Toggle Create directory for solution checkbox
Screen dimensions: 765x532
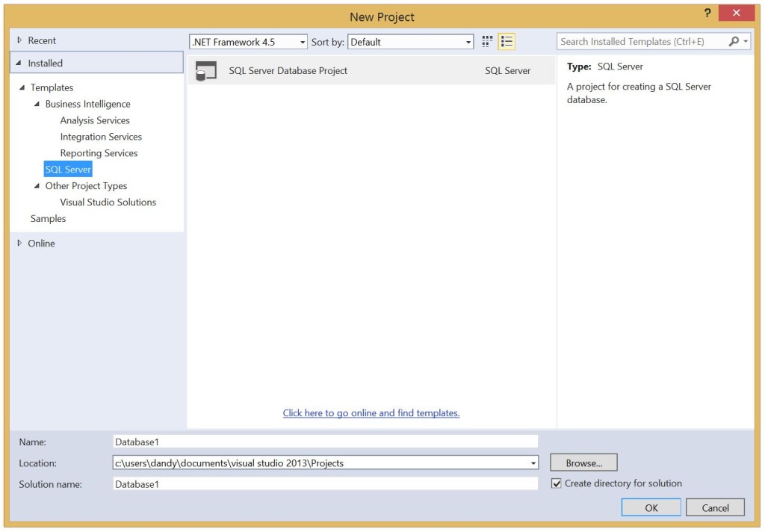point(556,483)
